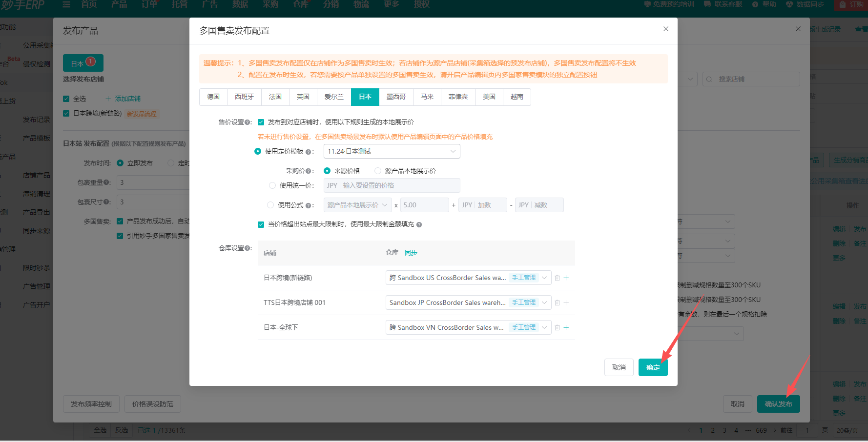Screen dimensions: 868x442
Task: Click help icon next to 使用定价模板
Action: coord(308,152)
